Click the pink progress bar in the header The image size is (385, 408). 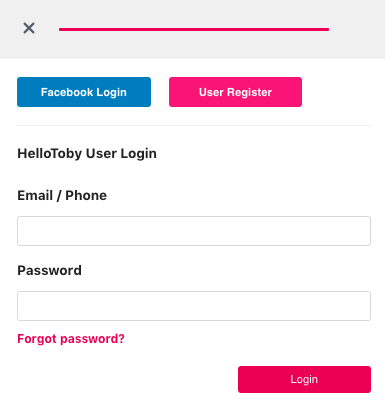194,29
